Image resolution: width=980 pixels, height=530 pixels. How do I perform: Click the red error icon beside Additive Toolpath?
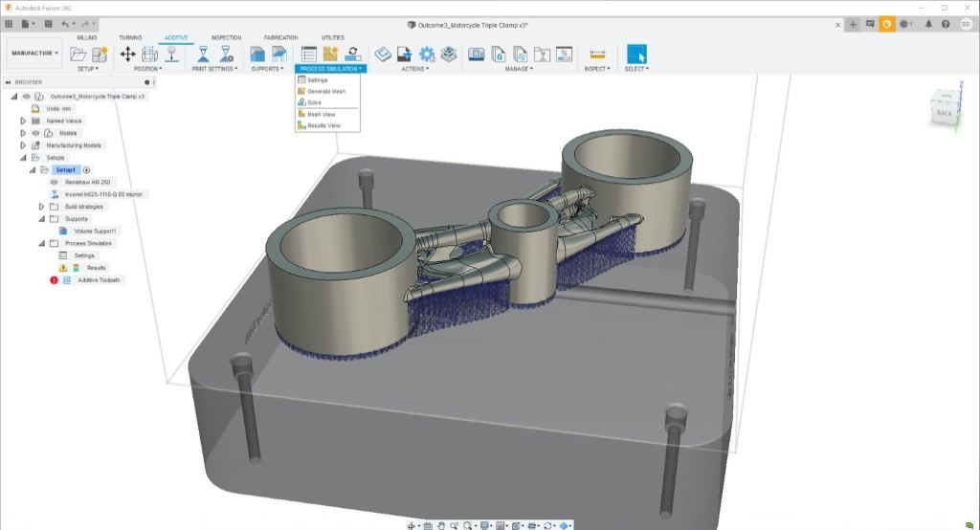click(x=54, y=280)
